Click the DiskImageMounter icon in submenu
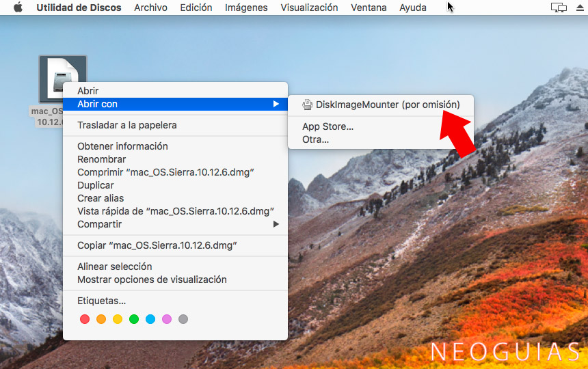 pyautogui.click(x=308, y=105)
